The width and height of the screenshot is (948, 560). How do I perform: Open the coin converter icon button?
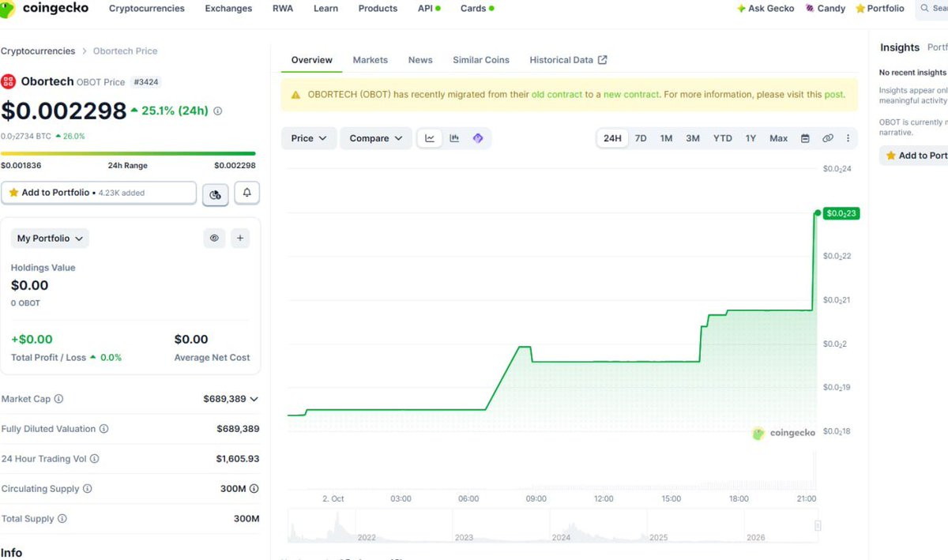pos(216,194)
